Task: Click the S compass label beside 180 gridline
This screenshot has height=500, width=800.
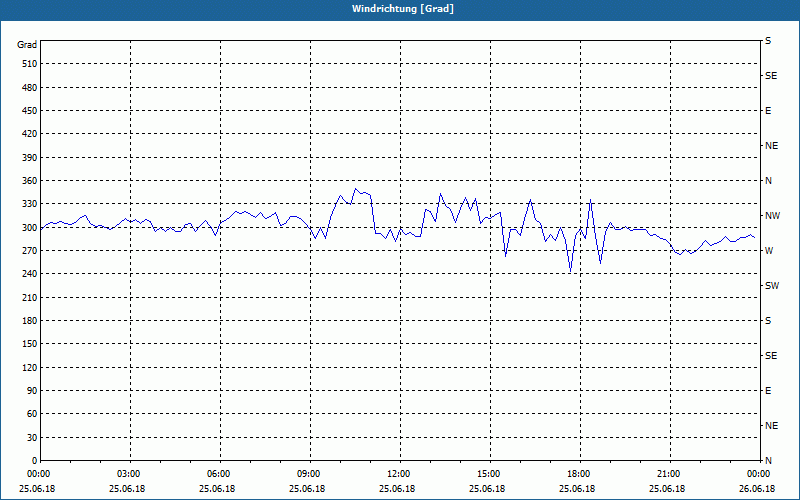Action: (x=768, y=321)
